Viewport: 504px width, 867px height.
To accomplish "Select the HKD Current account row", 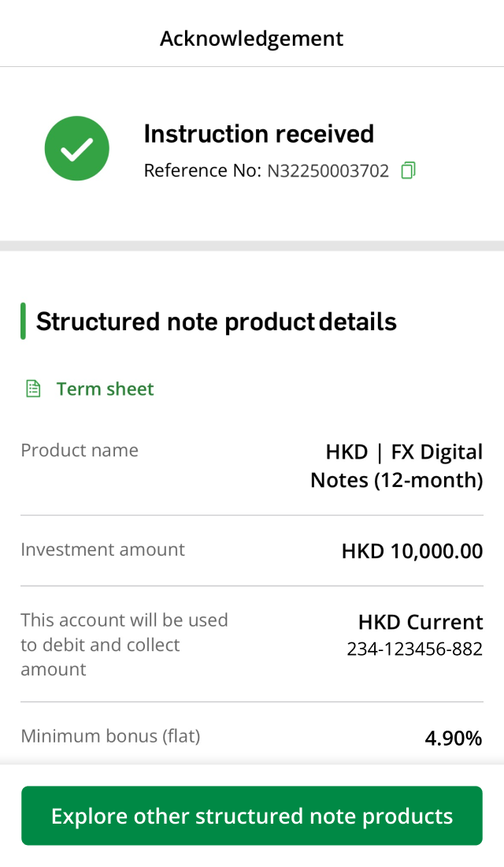I will tap(420, 622).
